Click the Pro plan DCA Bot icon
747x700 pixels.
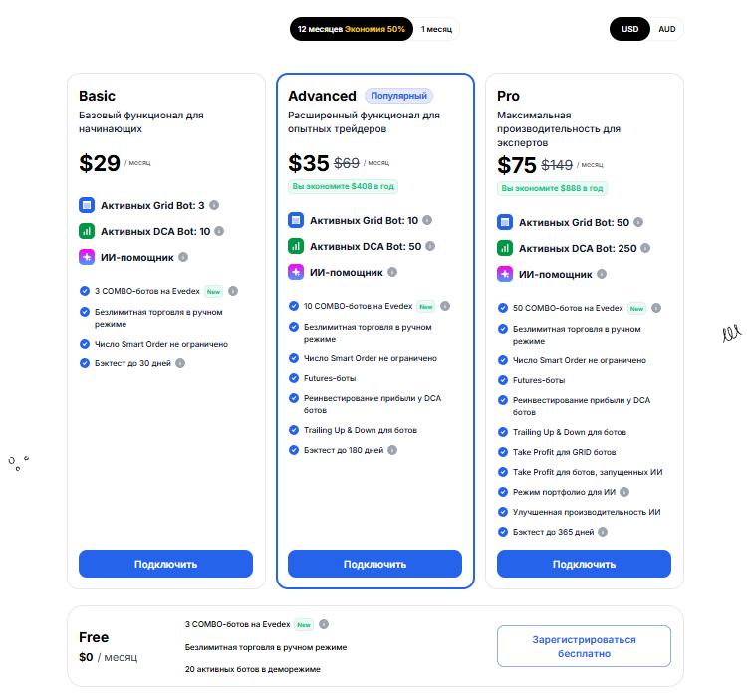[505, 248]
